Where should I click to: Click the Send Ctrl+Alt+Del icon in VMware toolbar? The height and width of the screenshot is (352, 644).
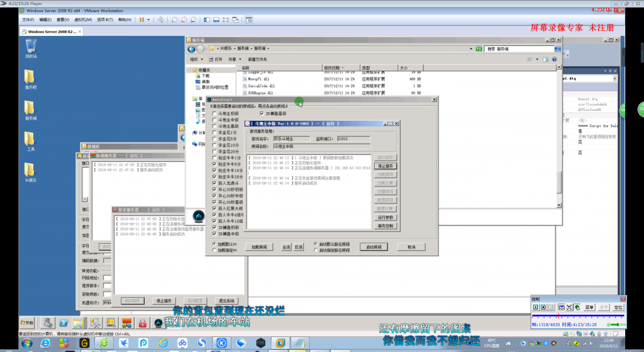coord(160,20)
